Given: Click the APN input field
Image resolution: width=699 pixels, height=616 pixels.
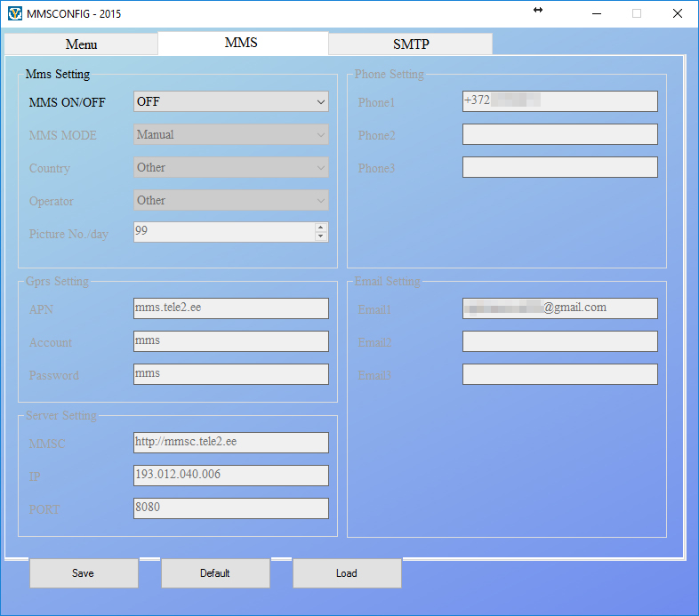Looking at the screenshot, I should pyautogui.click(x=231, y=308).
